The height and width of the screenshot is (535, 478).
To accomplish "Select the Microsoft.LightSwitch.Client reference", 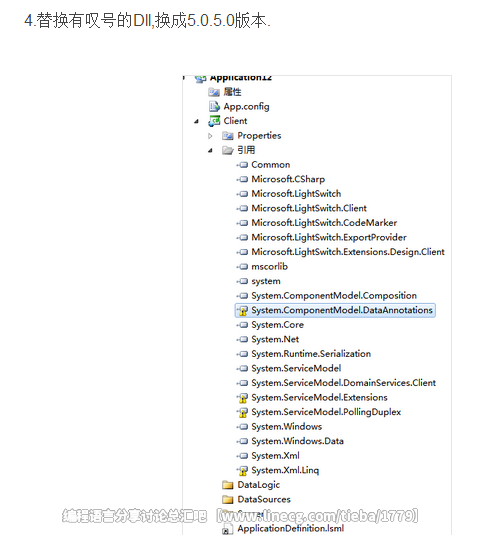I will pyautogui.click(x=309, y=208).
